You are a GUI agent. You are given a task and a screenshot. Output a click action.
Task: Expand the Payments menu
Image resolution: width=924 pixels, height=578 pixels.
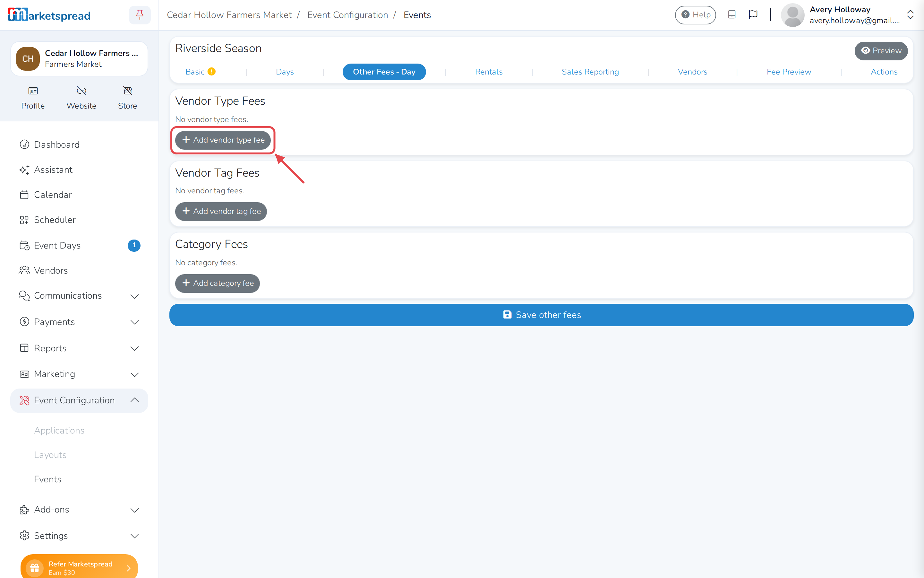(79, 322)
